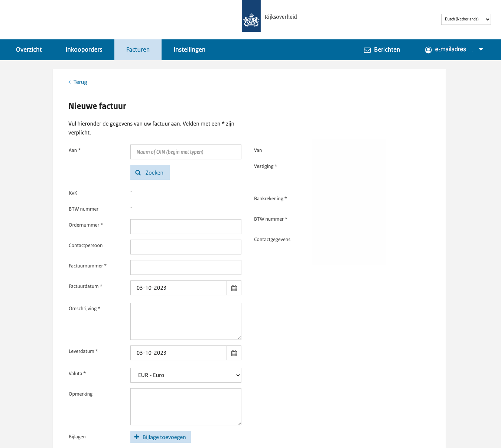Click the magnifier icon in Zoeken button
Image resolution: width=501 pixels, height=448 pixels.
[138, 173]
